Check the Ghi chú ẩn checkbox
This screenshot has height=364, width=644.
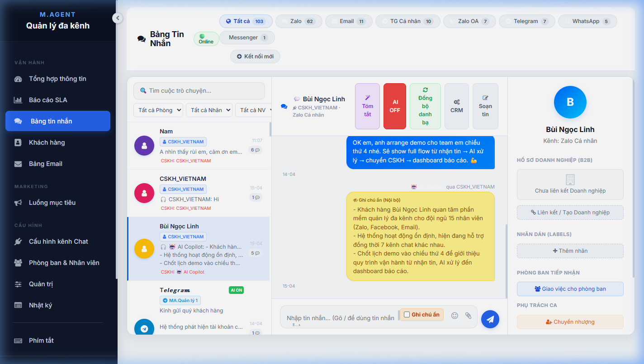[x=407, y=315]
